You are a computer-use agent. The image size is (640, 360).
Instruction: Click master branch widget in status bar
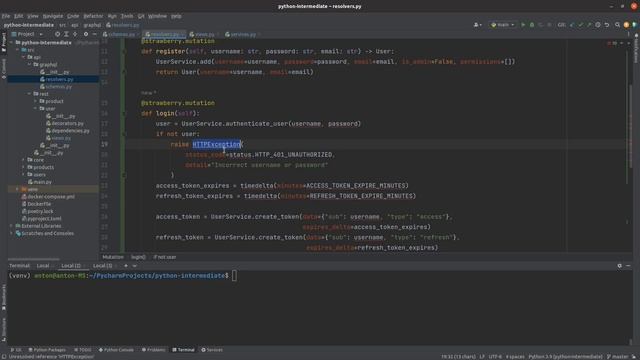[x=618, y=356]
